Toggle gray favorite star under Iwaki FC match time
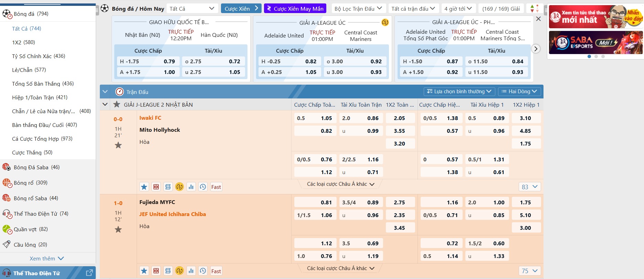This screenshot has height=279, width=644. click(118, 146)
